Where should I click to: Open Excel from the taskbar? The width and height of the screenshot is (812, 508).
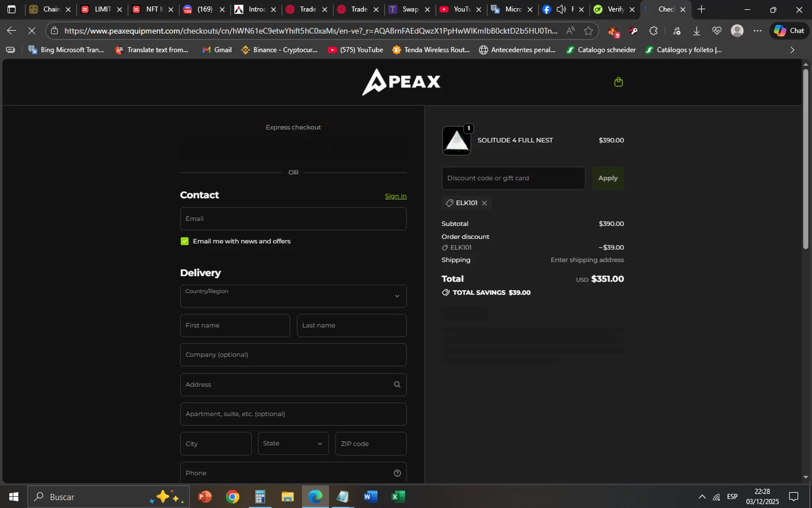point(398,497)
